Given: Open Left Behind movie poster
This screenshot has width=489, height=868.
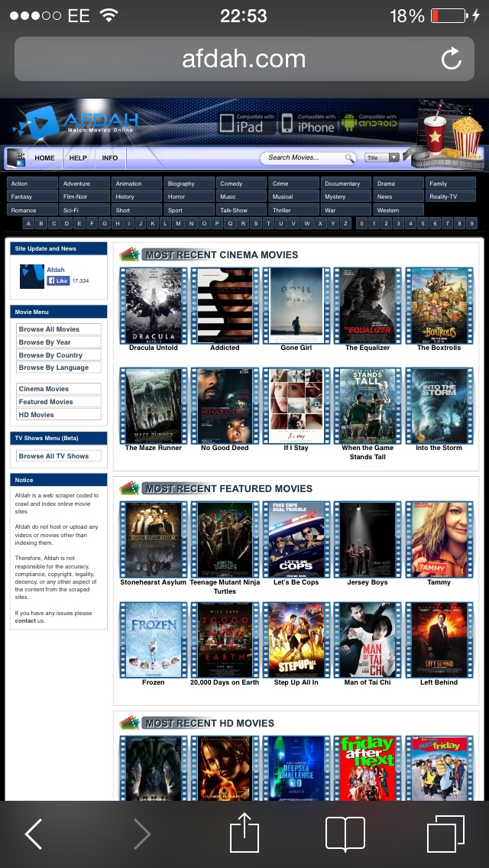Looking at the screenshot, I should point(439,640).
